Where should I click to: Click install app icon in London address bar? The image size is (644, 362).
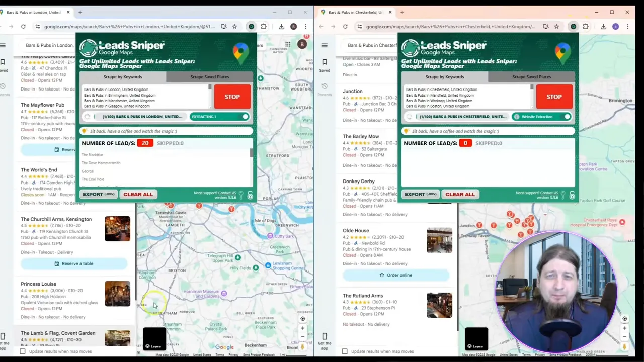click(x=224, y=26)
